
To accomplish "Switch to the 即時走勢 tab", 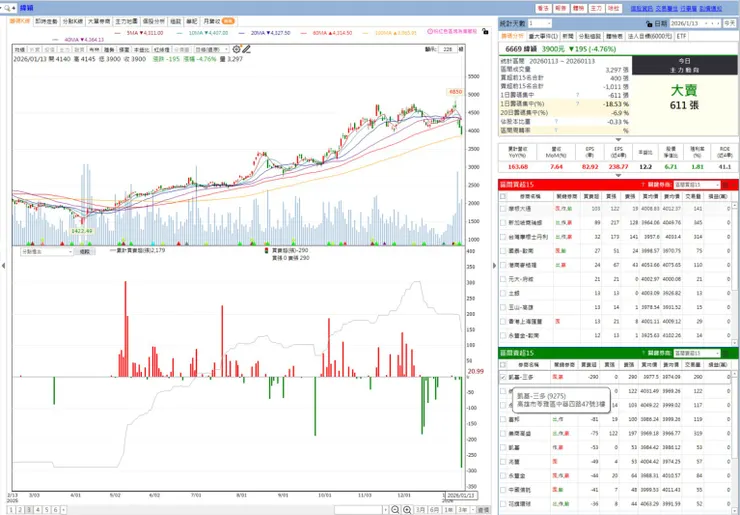I will point(46,21).
